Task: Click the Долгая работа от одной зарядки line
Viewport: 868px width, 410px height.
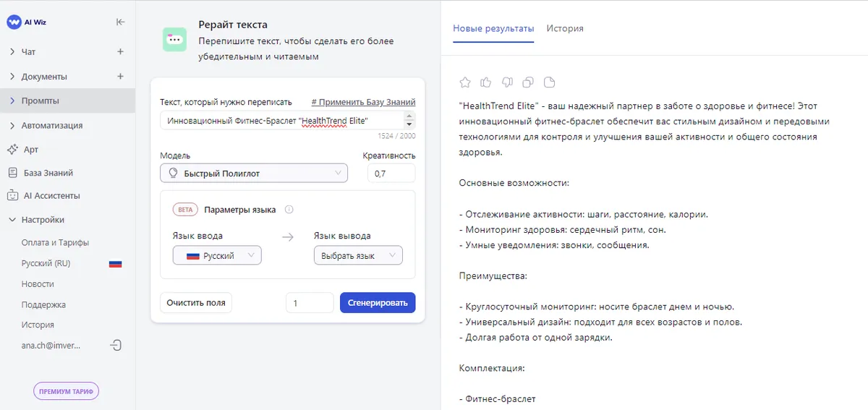Action: 536,337
